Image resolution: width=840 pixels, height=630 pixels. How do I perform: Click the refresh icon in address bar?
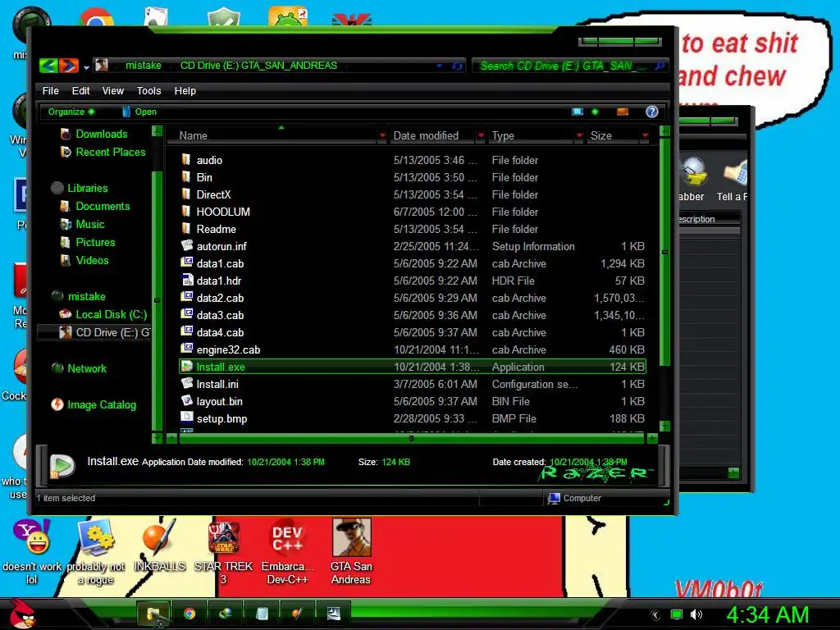point(457,66)
